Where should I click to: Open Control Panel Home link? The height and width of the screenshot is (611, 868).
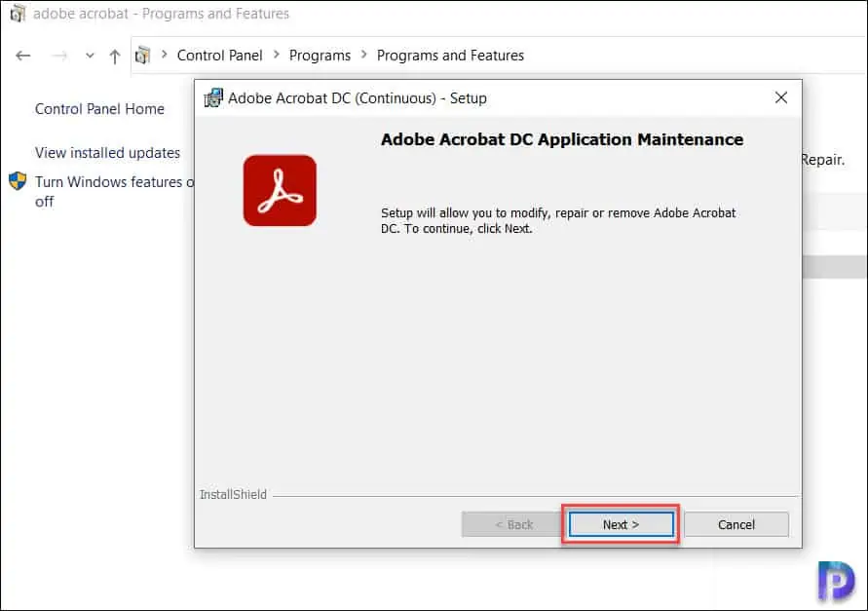point(99,108)
